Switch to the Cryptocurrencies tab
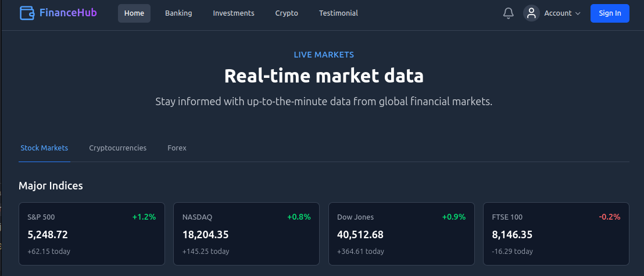This screenshot has height=276, width=644. click(118, 148)
